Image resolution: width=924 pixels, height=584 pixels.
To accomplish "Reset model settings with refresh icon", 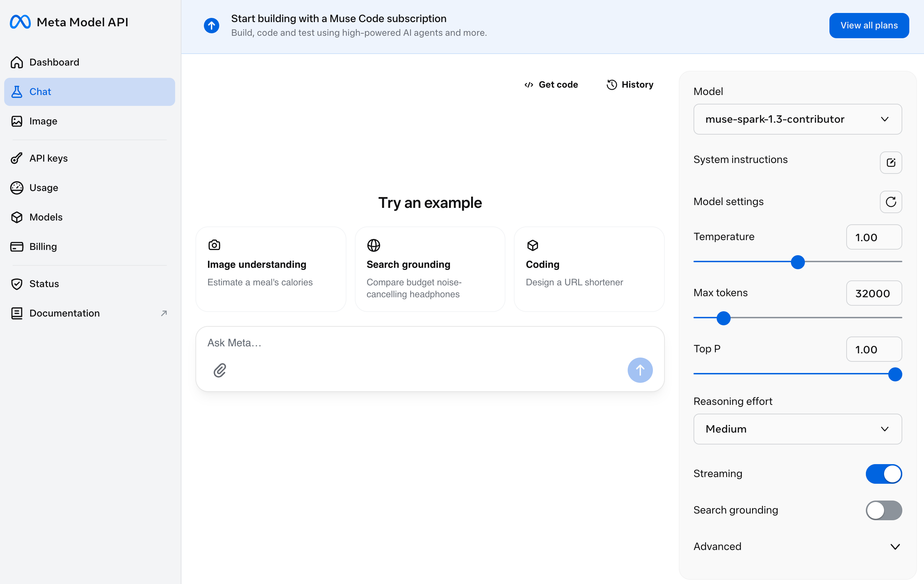I will [891, 202].
